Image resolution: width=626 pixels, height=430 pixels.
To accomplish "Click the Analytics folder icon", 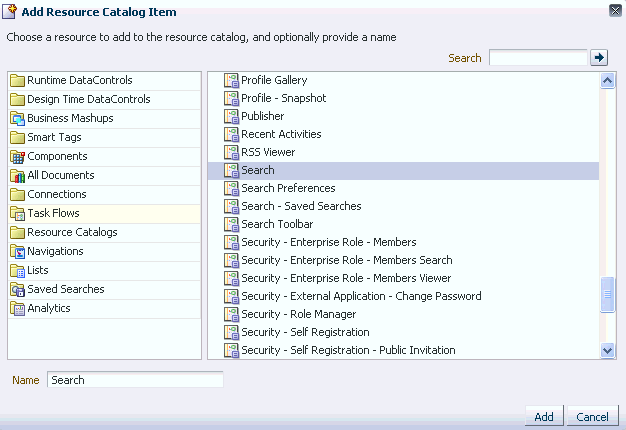I will 17,308.
